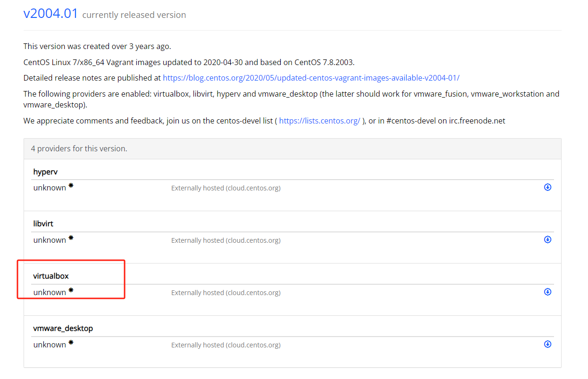Click the asterisk beside vmware_desktop unknown
Screen dimensions: 588x379
pos(71,343)
